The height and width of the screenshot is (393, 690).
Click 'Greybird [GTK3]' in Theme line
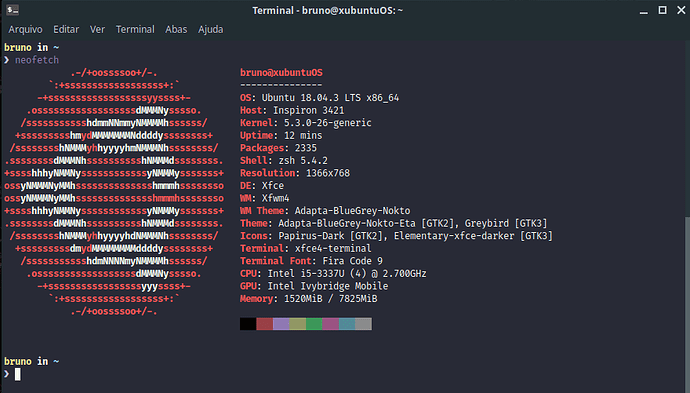(506, 224)
